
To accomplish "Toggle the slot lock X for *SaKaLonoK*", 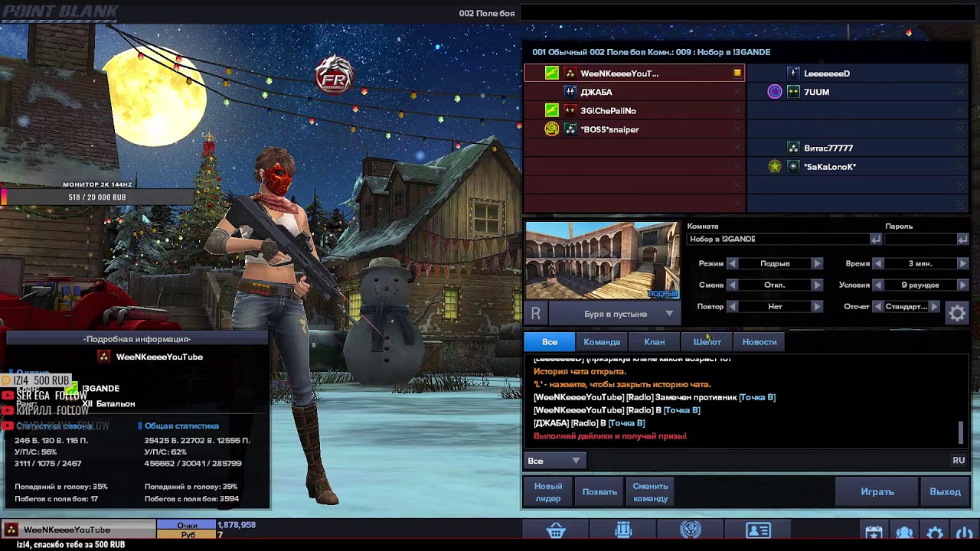I will click(960, 167).
